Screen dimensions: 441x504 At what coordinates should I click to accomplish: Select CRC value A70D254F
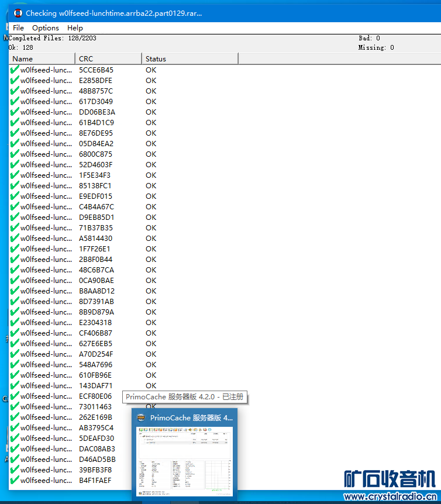point(96,354)
